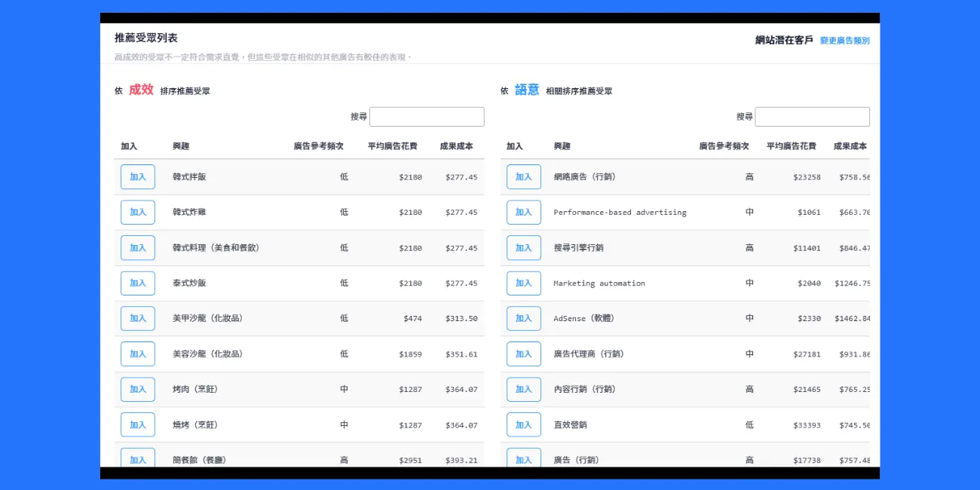
Task: Click 加入 button for 韓式炸雞
Action: [138, 213]
